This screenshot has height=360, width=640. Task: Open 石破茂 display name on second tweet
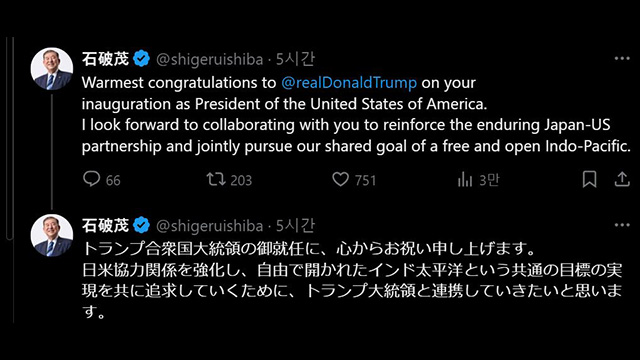coord(105,225)
